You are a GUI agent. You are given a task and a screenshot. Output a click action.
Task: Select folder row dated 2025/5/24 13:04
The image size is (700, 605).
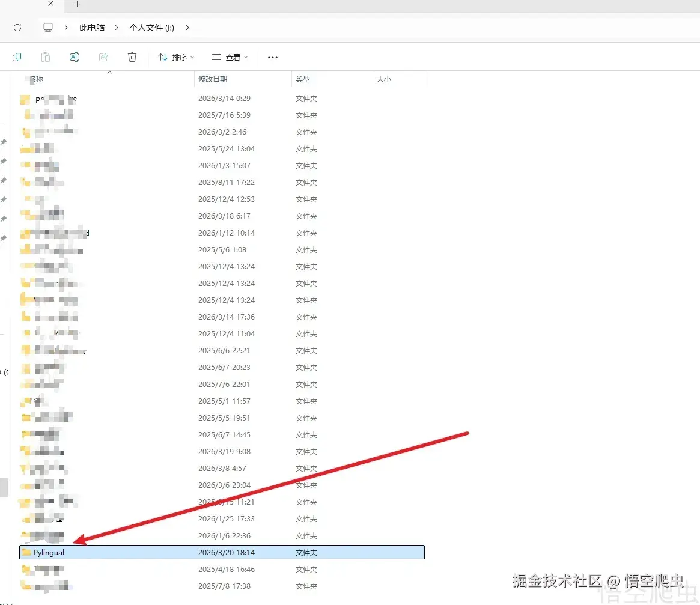[x=222, y=148]
